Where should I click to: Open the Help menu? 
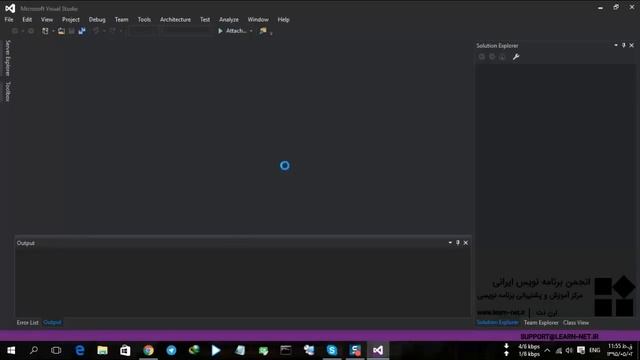[x=283, y=20]
